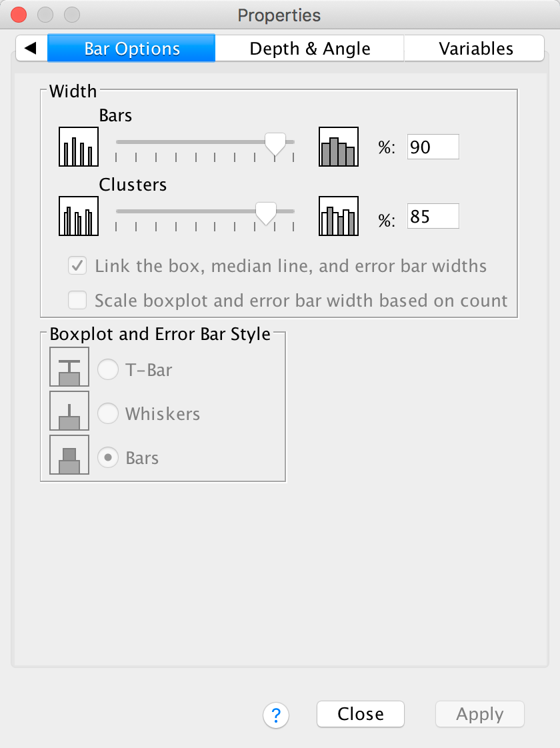
Task: Open the Variables tab
Action: [x=475, y=49]
